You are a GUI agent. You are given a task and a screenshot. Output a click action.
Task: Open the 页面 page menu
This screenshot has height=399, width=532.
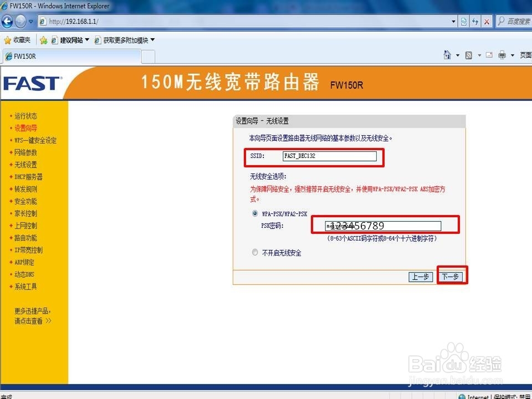tap(525, 55)
